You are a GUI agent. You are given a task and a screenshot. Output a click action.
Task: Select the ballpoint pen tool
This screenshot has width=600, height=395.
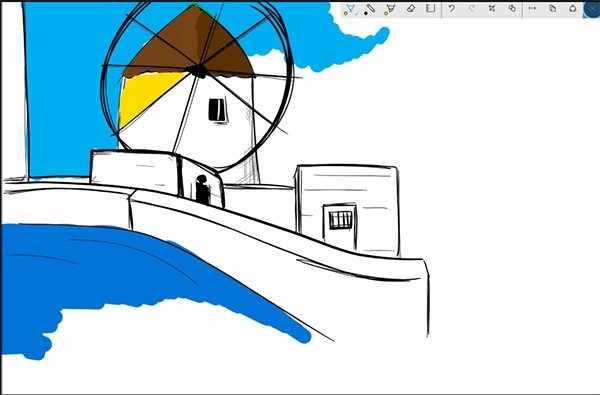pos(350,8)
